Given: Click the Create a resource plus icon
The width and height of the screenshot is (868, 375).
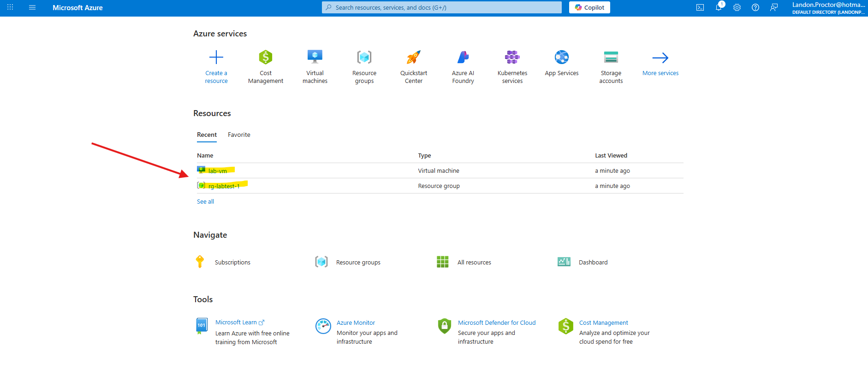Looking at the screenshot, I should tap(216, 58).
